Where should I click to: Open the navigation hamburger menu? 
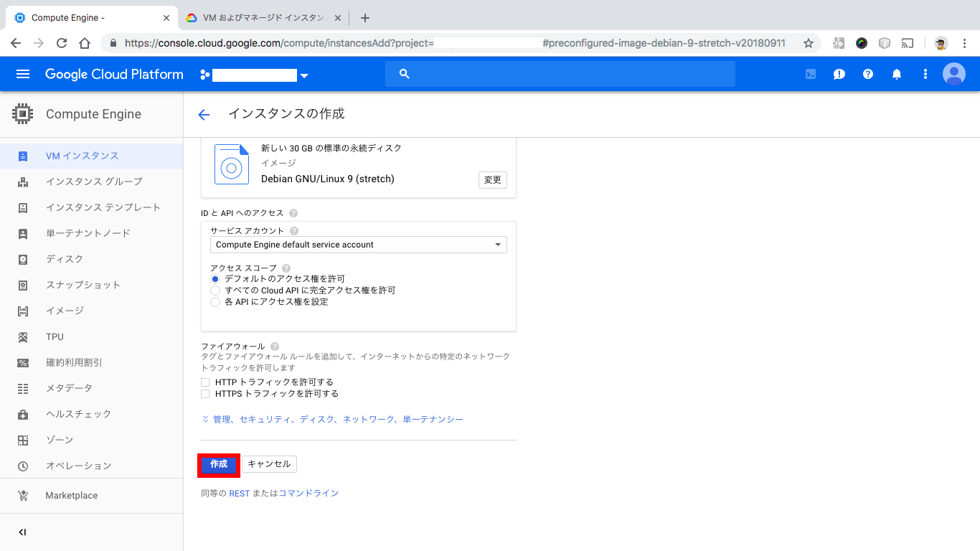[x=22, y=73]
